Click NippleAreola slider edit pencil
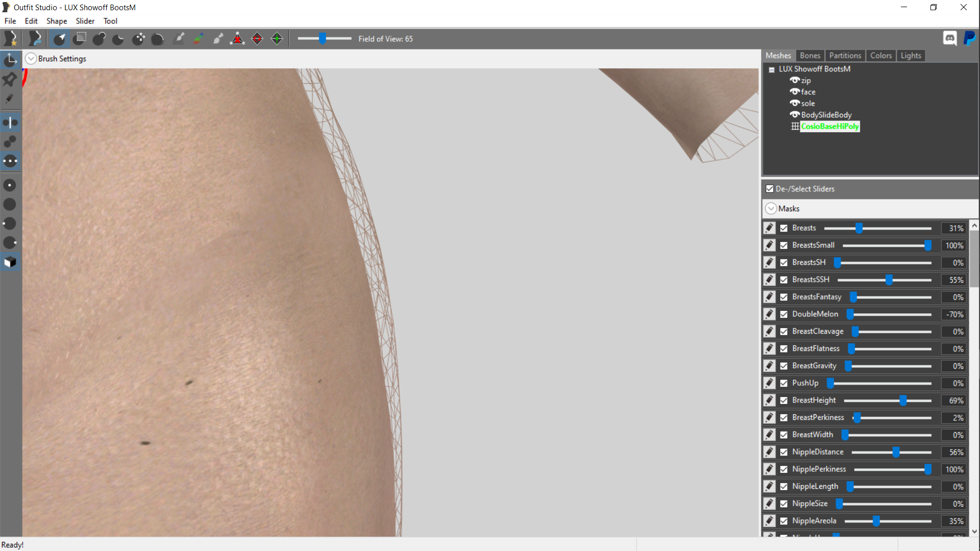 coord(769,521)
